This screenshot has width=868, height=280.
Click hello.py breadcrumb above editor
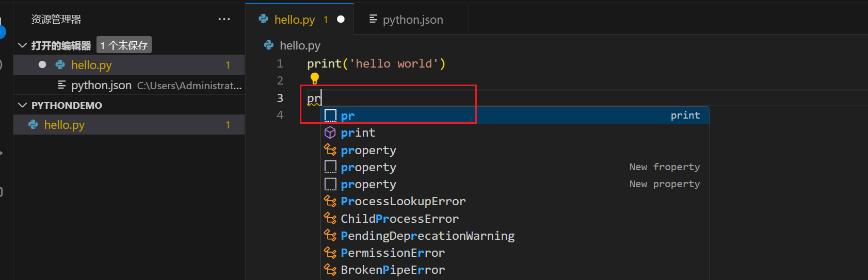(x=300, y=45)
